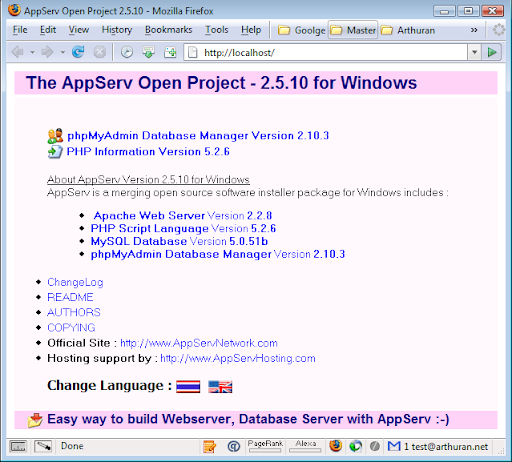The image size is (512, 462).
Task: Show more bookmarks with the chevron
Action: (x=474, y=30)
